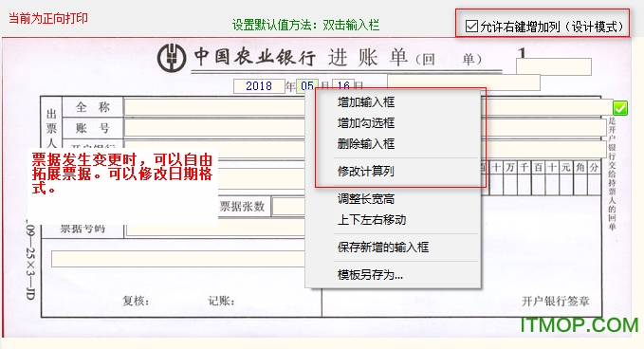Image resolution: width=644 pixels, height=349 pixels.
Task: Click the 记账: label
Action: point(221,301)
